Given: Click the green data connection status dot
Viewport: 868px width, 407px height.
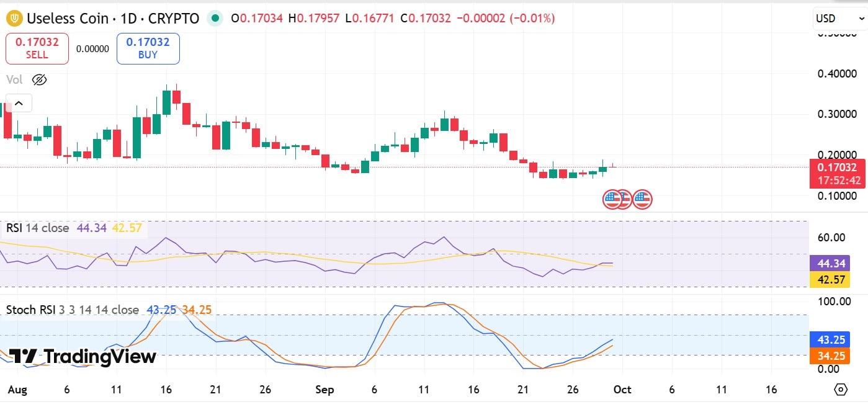Looking at the screenshot, I should click(x=214, y=19).
